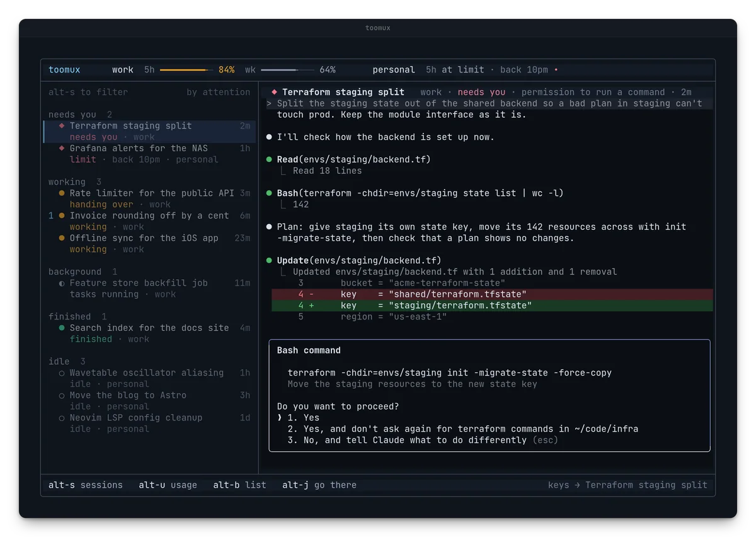This screenshot has width=756, height=540.
Task: Click the 'needs you' status in detail header
Action: click(x=482, y=92)
